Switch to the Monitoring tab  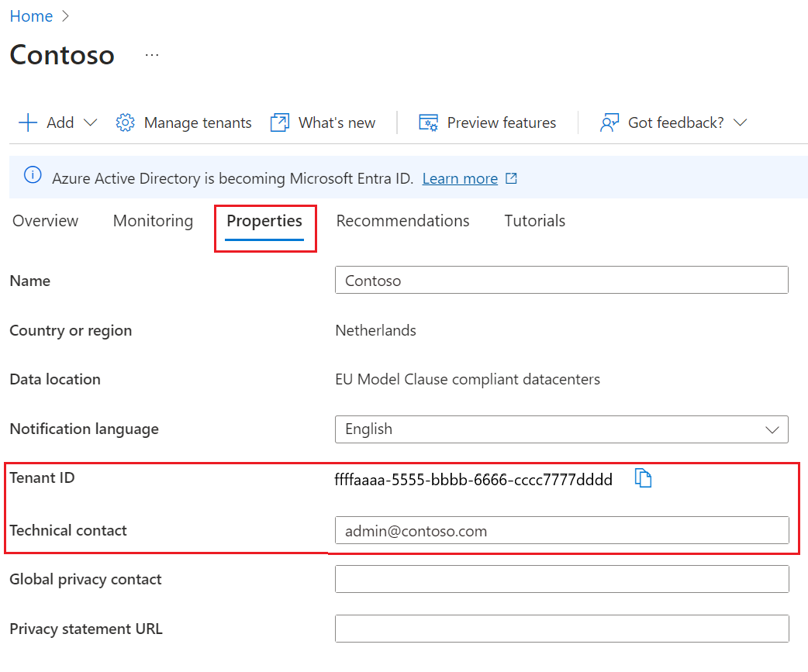click(x=153, y=221)
